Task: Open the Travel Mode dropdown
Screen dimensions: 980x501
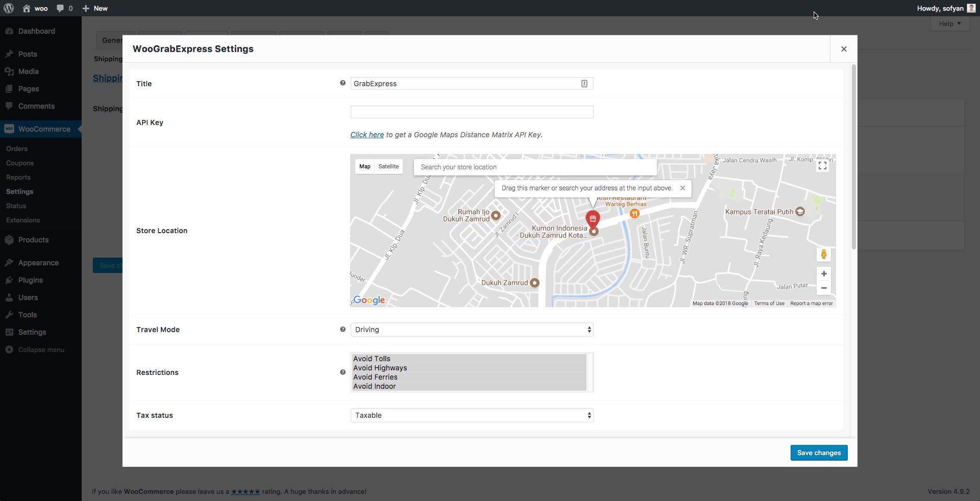Action: (471, 330)
